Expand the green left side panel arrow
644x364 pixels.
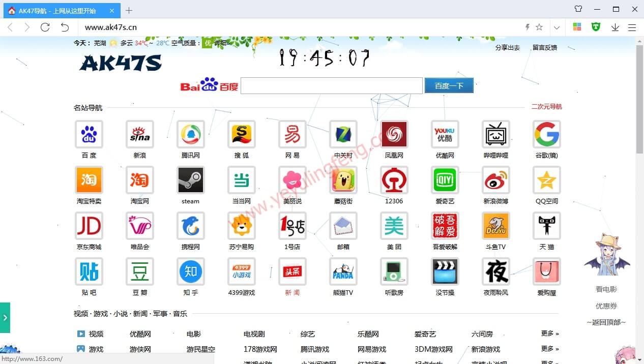point(5,318)
